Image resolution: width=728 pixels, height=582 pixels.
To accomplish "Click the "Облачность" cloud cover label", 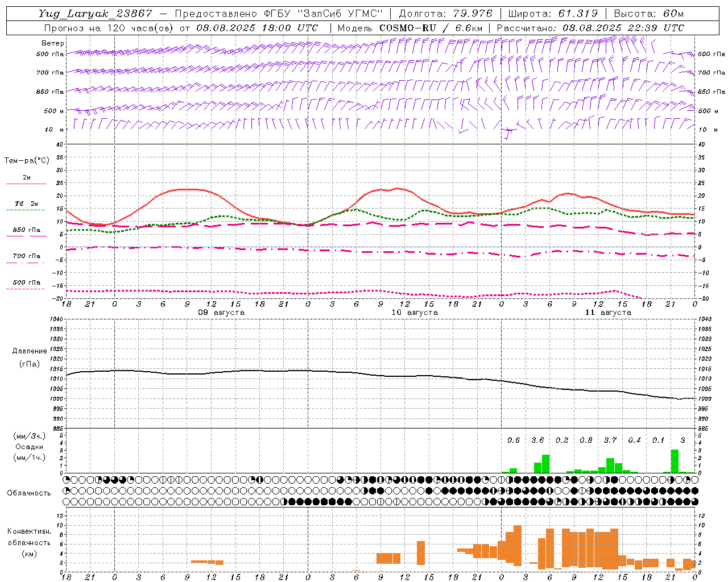I will pos(29,493).
